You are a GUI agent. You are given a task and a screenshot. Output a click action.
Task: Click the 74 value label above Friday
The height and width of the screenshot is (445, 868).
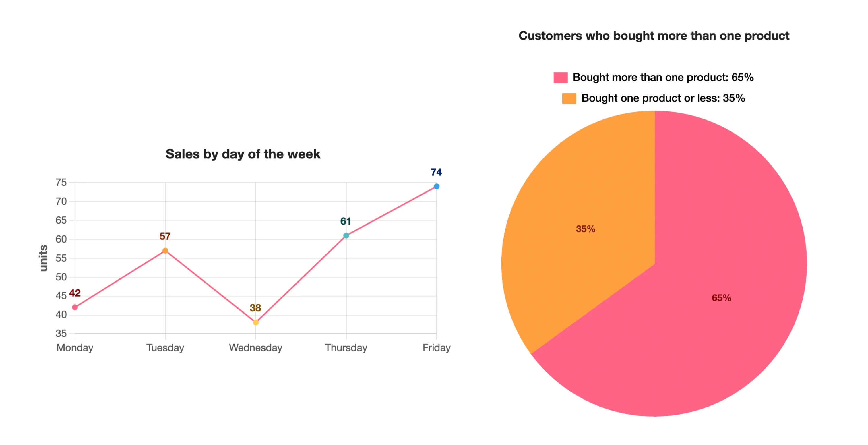(436, 172)
